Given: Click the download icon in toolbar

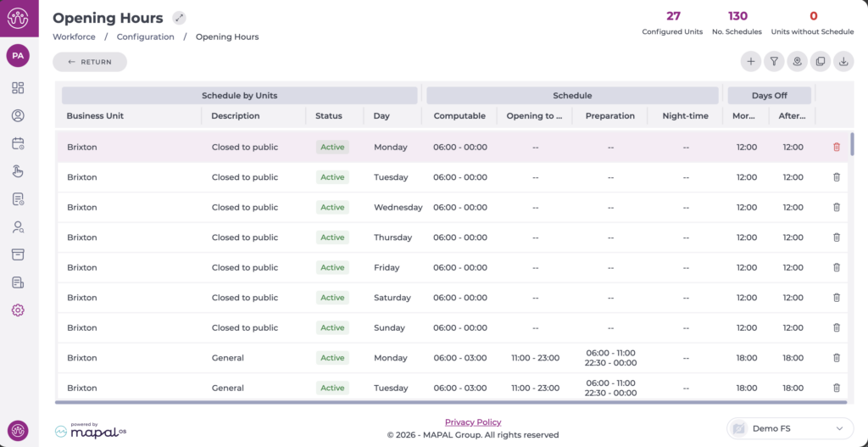Looking at the screenshot, I should point(843,62).
